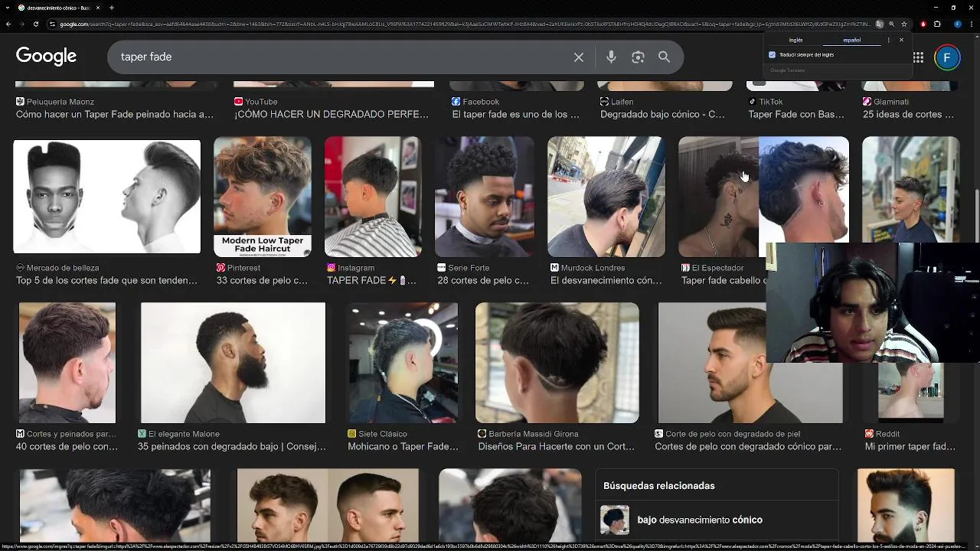
Task: Open the tab search dropdown arrow
Action: tap(8, 8)
